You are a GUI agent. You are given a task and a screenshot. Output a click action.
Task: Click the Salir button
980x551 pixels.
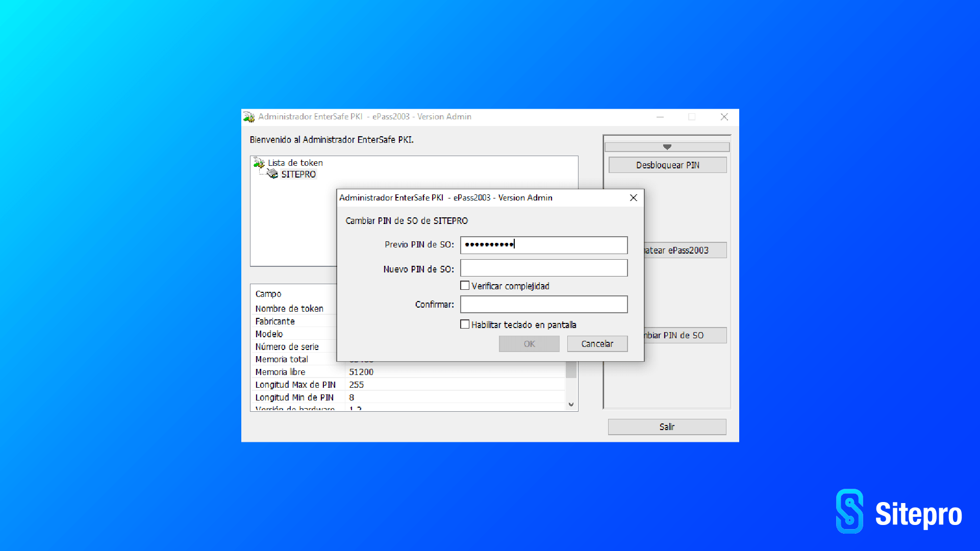[667, 427]
